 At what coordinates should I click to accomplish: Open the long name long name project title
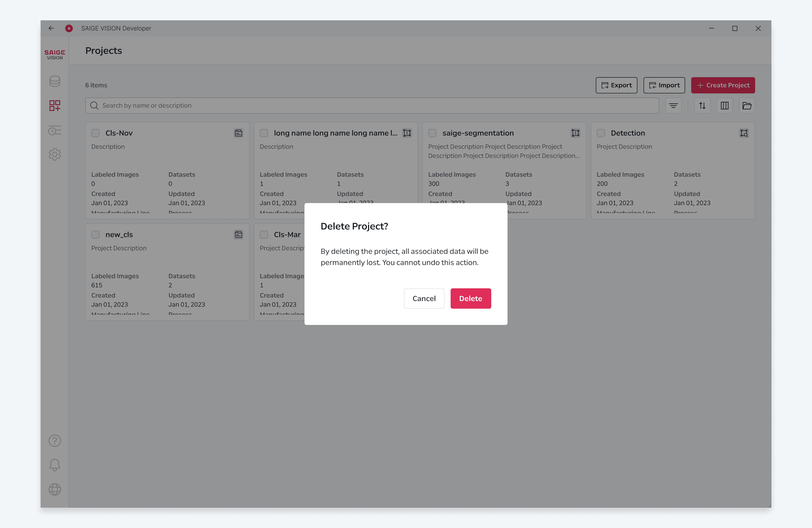point(336,133)
